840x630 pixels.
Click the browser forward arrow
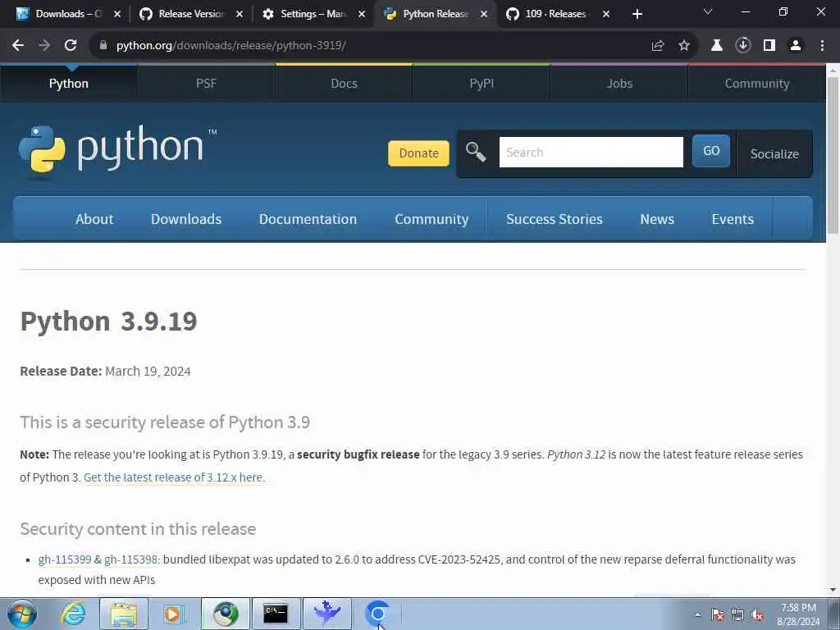(44, 46)
